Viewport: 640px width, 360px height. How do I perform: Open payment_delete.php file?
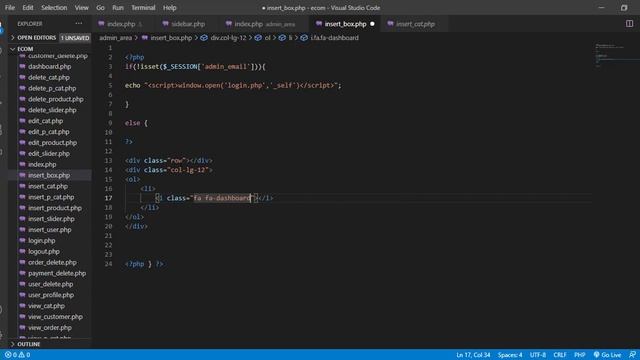57,273
